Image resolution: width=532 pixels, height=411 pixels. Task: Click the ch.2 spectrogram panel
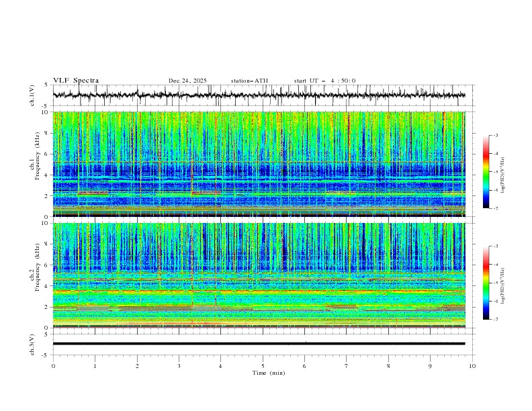coord(259,275)
